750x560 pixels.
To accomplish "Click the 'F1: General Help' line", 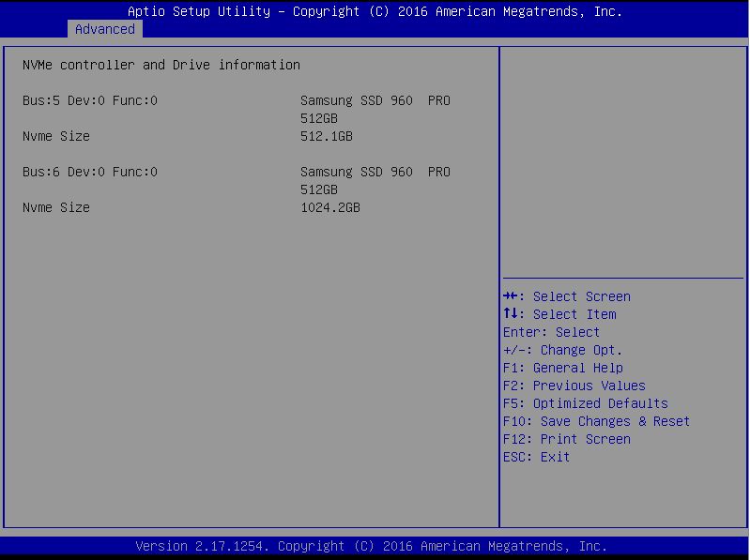I will (562, 368).
